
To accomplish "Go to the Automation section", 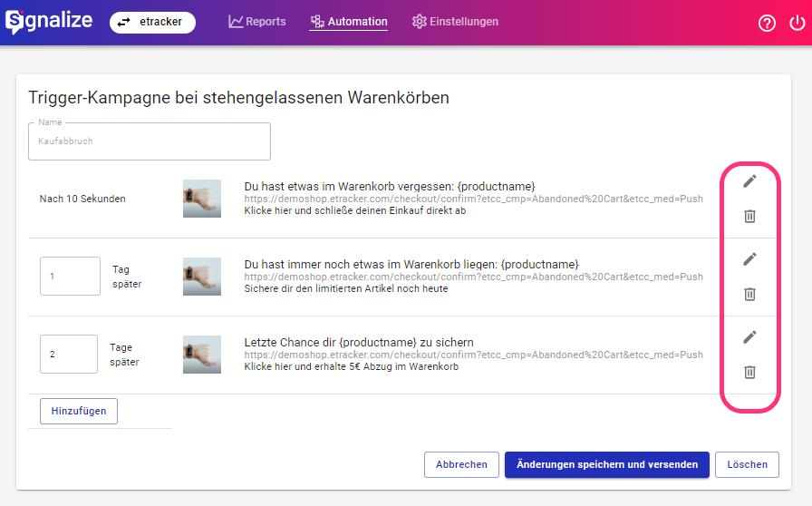I will click(349, 22).
